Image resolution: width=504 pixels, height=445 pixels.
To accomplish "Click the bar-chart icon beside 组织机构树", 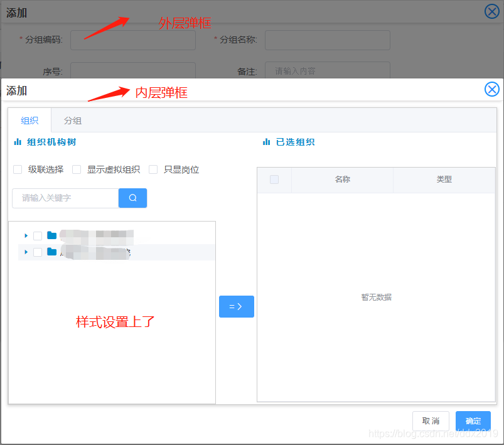I will [x=18, y=141].
